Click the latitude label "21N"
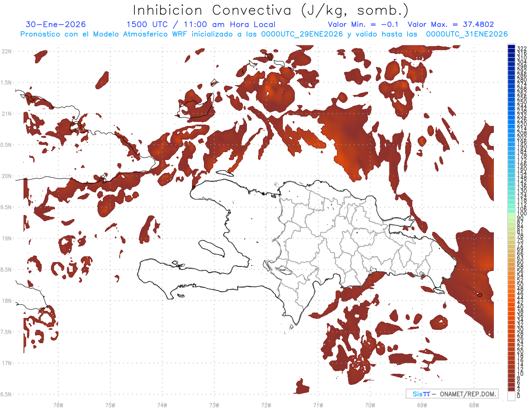This screenshot has height=411, width=532. 6,114
